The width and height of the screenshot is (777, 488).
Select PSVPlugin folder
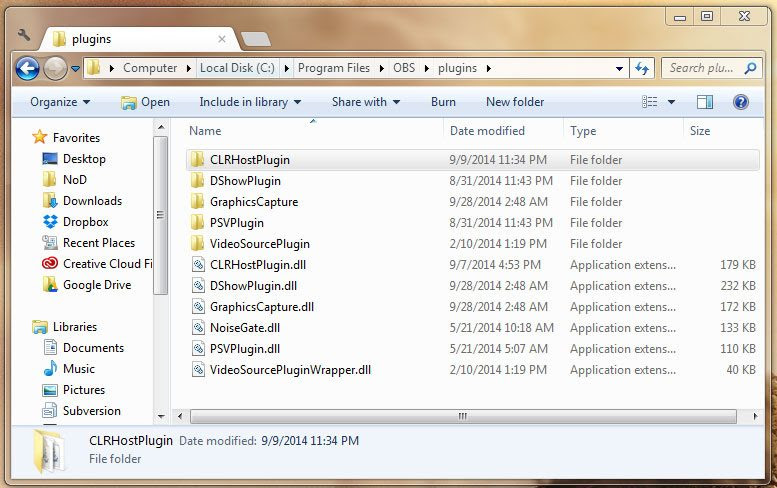point(236,223)
